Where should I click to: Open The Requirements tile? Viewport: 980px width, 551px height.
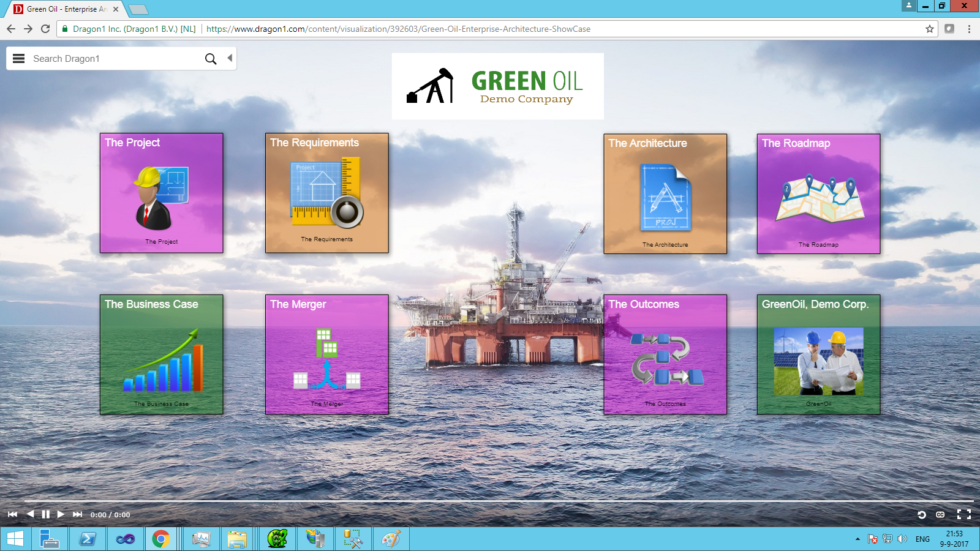click(x=327, y=193)
